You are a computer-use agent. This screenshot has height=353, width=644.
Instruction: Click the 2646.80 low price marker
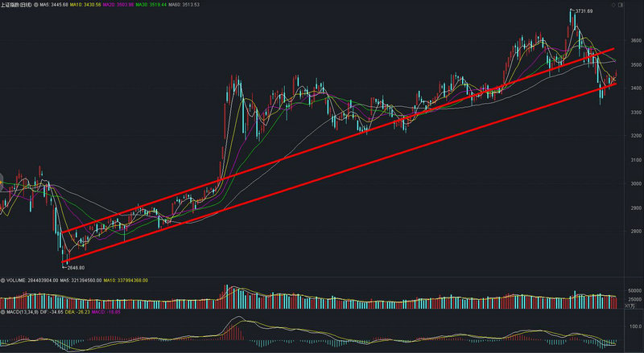[x=74, y=268]
